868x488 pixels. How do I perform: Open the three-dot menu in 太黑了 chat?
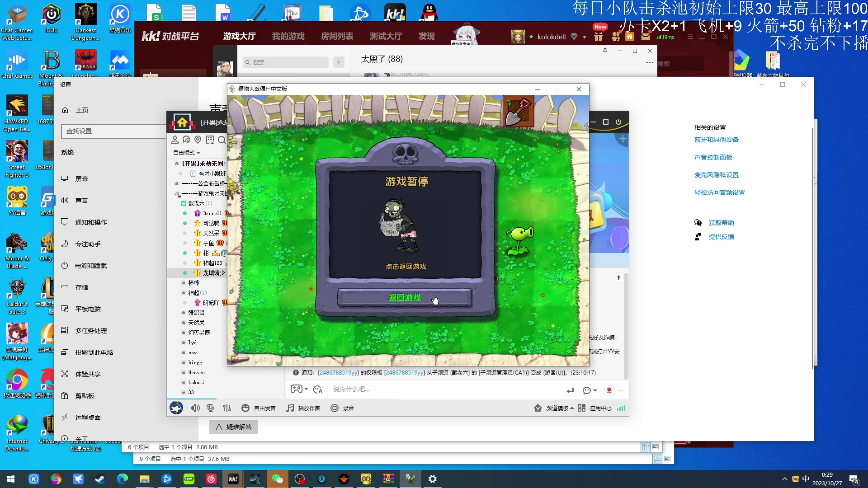click(650, 62)
